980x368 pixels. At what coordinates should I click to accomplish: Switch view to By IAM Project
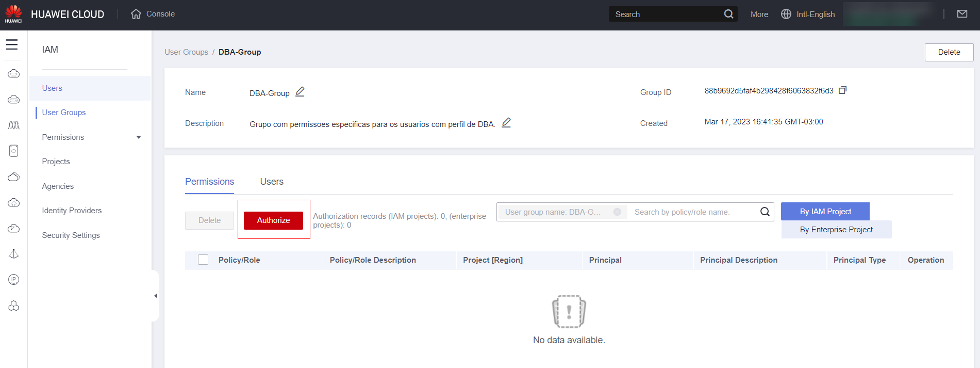[x=825, y=212]
